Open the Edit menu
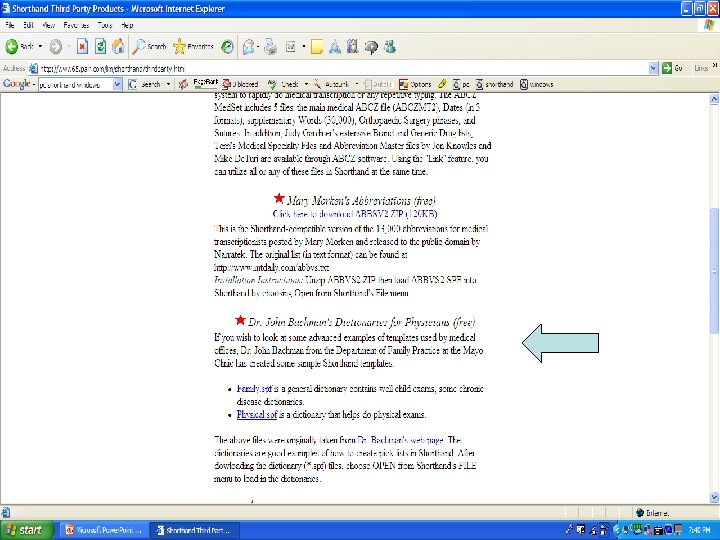 coord(28,25)
